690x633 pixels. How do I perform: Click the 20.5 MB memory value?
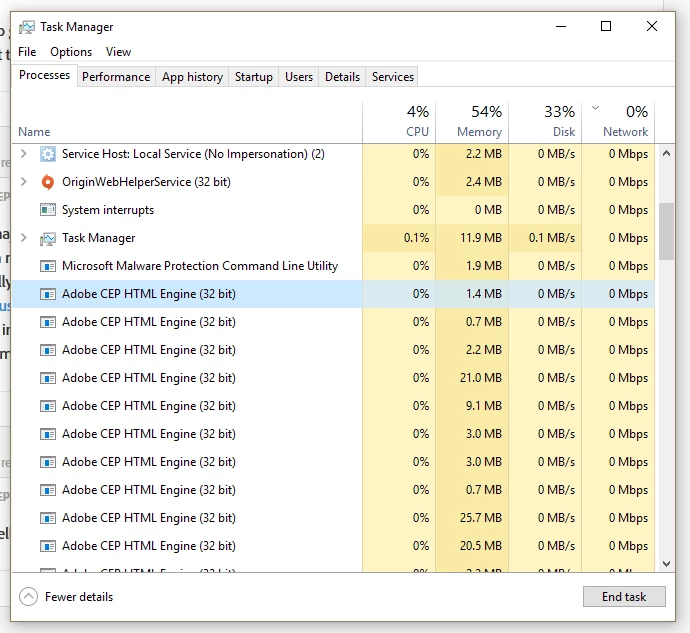click(x=481, y=546)
